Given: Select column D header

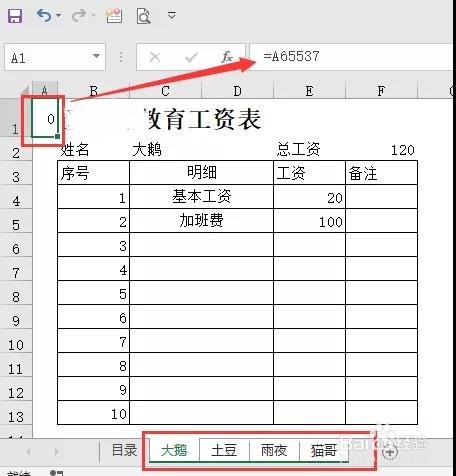Looking at the screenshot, I should pyautogui.click(x=237, y=90).
